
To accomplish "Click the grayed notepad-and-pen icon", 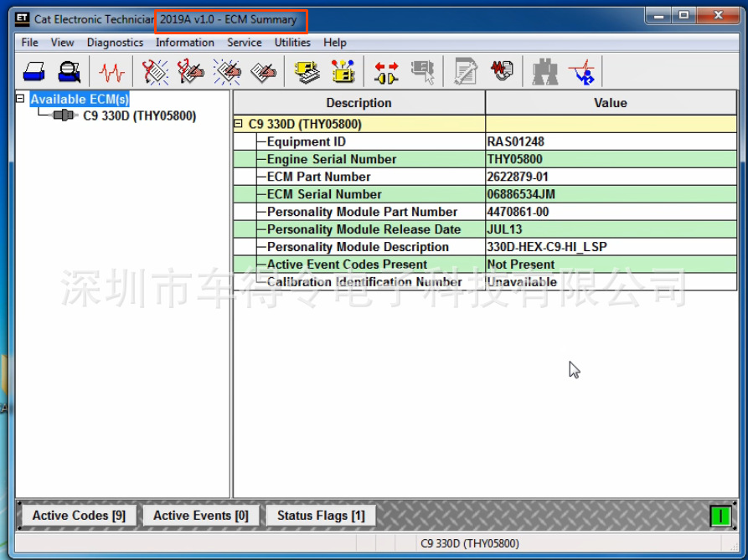I will (466, 72).
